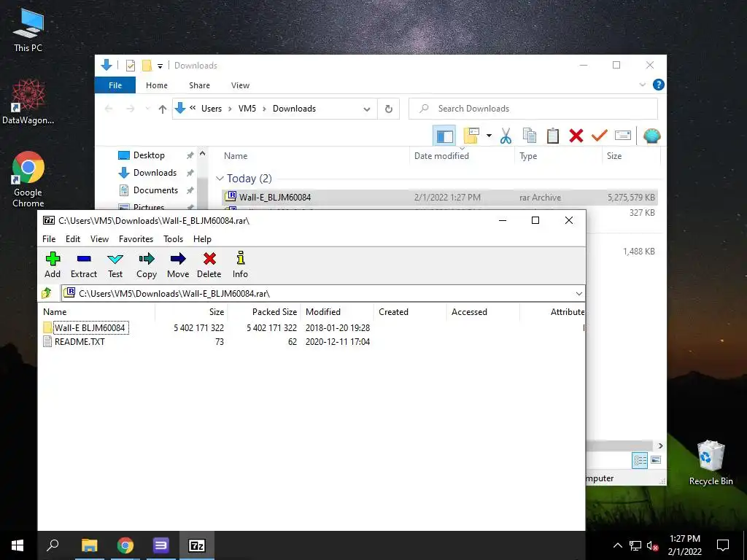
Task: Open Google Chrome desktop shortcut
Action: (28, 179)
